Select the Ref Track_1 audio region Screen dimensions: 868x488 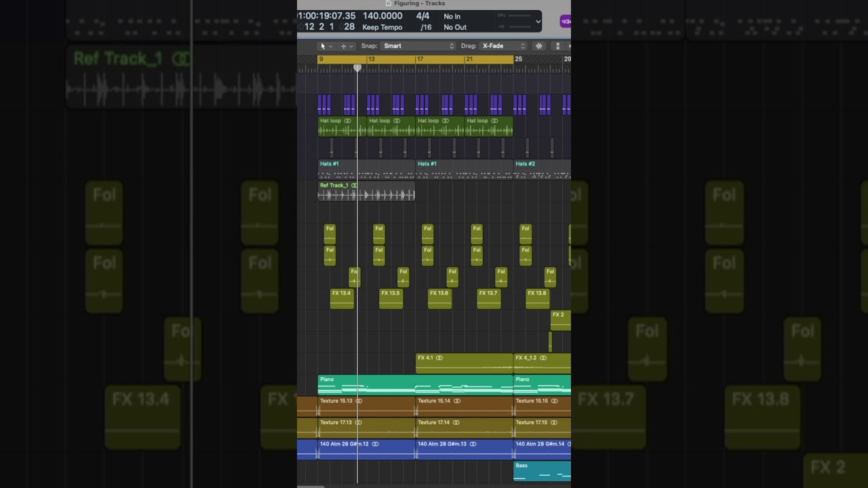click(366, 191)
